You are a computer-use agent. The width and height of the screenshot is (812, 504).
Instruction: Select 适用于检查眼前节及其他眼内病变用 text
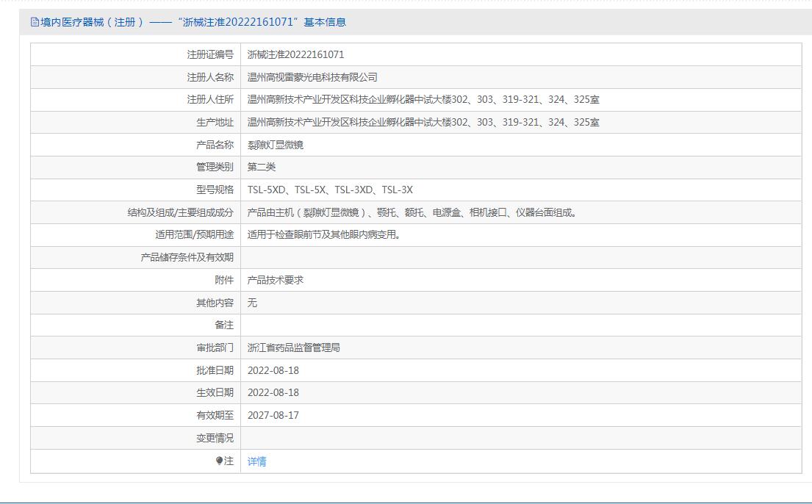click(323, 234)
